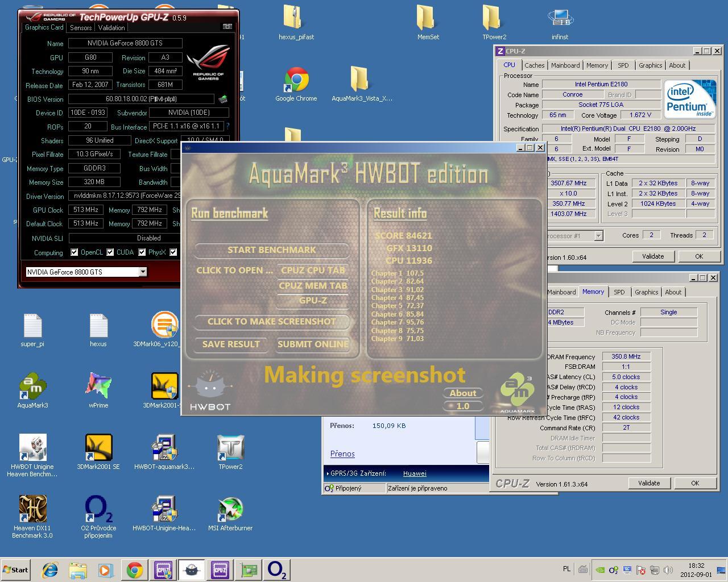Click the CPUZ MEM TAB button
This screenshot has width=728, height=582.
(x=313, y=286)
